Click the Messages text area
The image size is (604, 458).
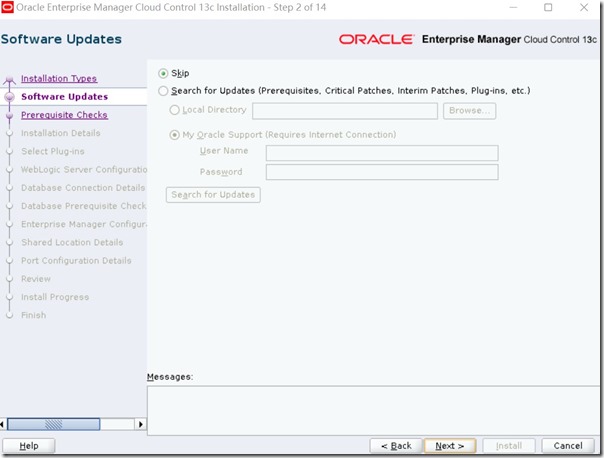point(373,411)
